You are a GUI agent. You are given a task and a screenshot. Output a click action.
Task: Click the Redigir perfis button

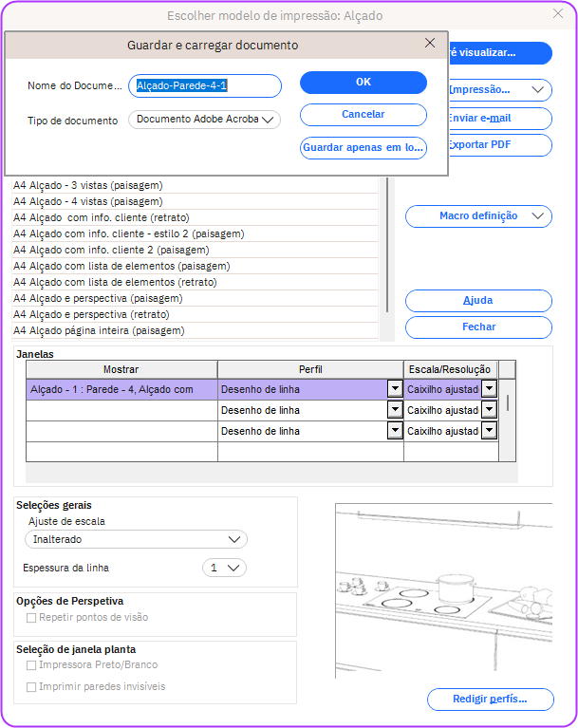pos(490,700)
